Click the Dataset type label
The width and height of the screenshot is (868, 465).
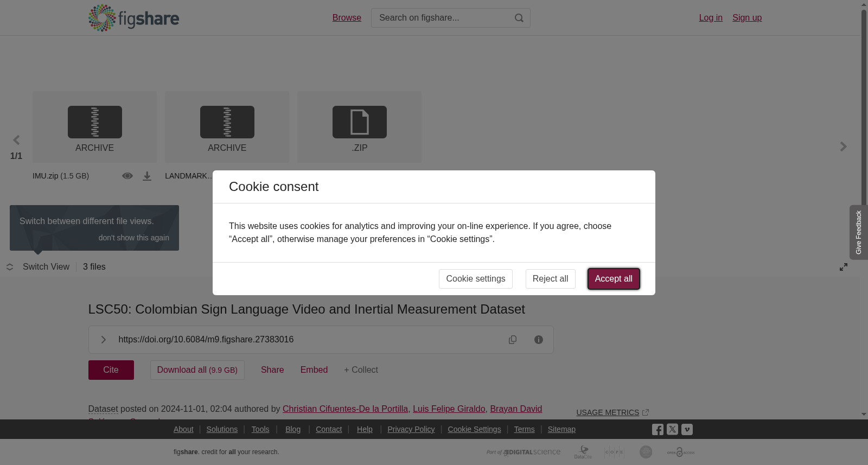click(103, 409)
